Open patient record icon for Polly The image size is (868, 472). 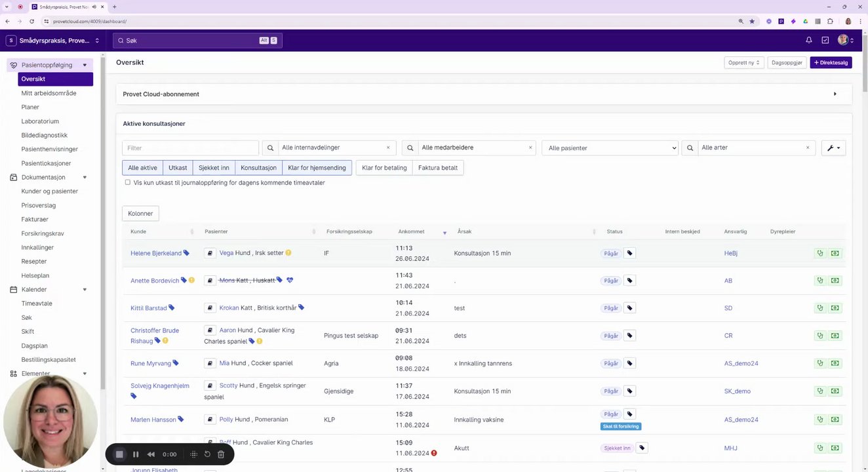(x=210, y=420)
